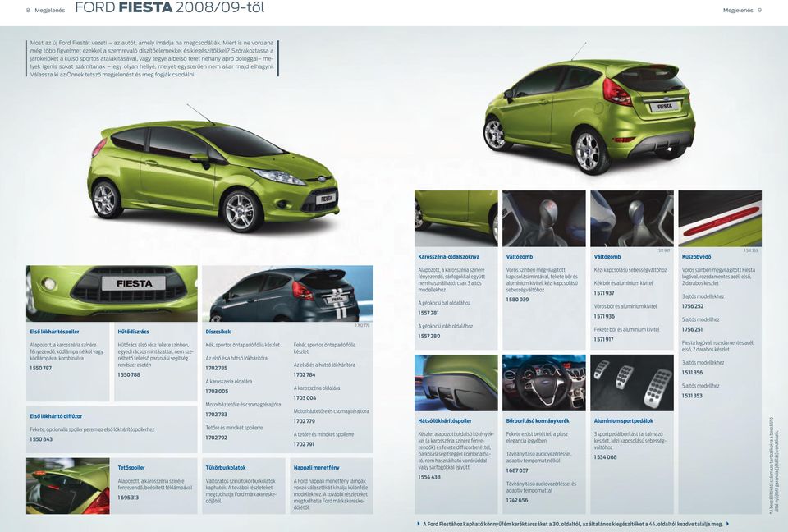Viewport: 788px width, 532px height.
Task: Click the 'Első lökhárító diffúzor' heading
Action: [x=56, y=416]
